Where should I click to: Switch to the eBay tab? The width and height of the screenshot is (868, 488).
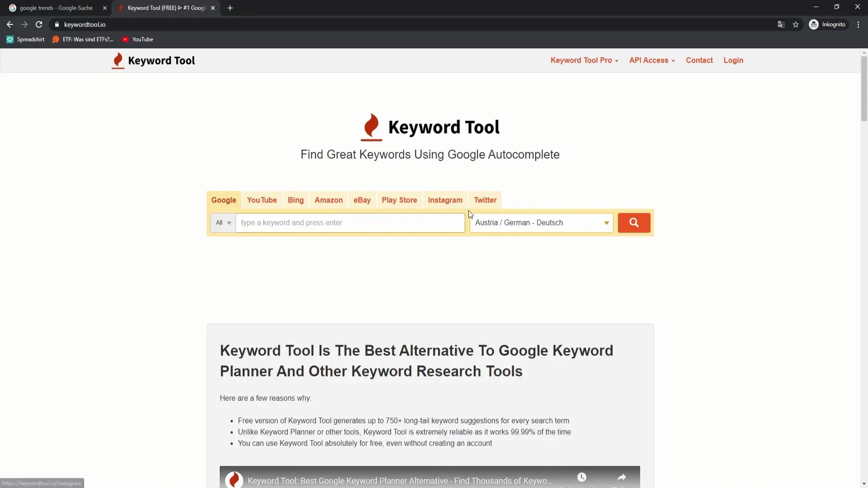(362, 200)
